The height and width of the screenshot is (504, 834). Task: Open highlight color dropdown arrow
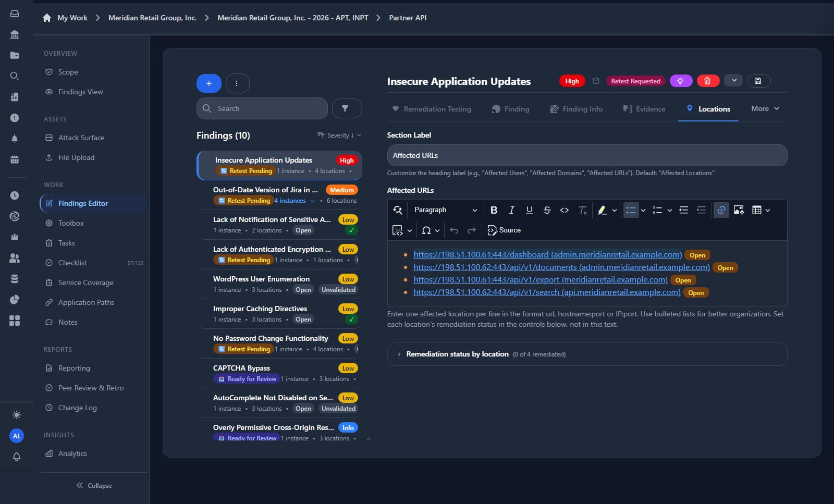615,211
